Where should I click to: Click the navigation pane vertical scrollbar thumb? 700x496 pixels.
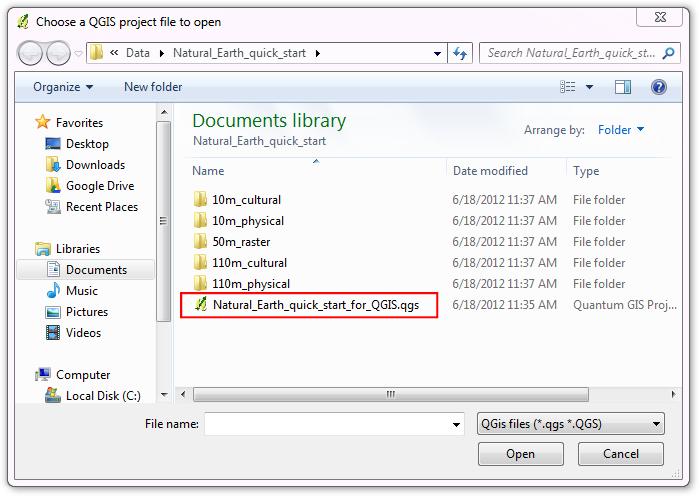point(163,221)
